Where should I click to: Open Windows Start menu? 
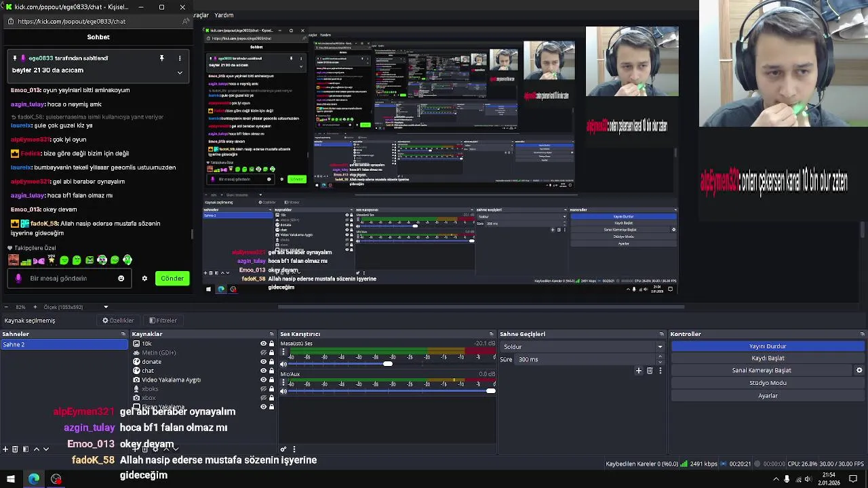tap(11, 479)
